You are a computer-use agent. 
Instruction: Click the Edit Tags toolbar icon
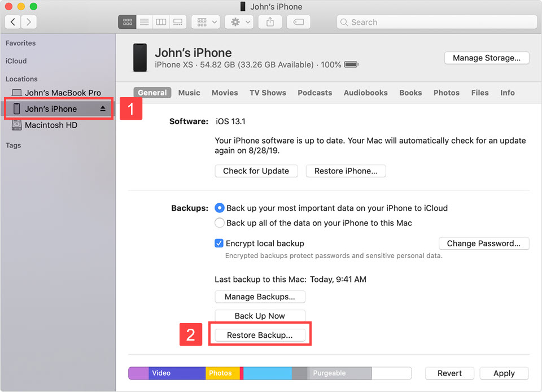298,22
